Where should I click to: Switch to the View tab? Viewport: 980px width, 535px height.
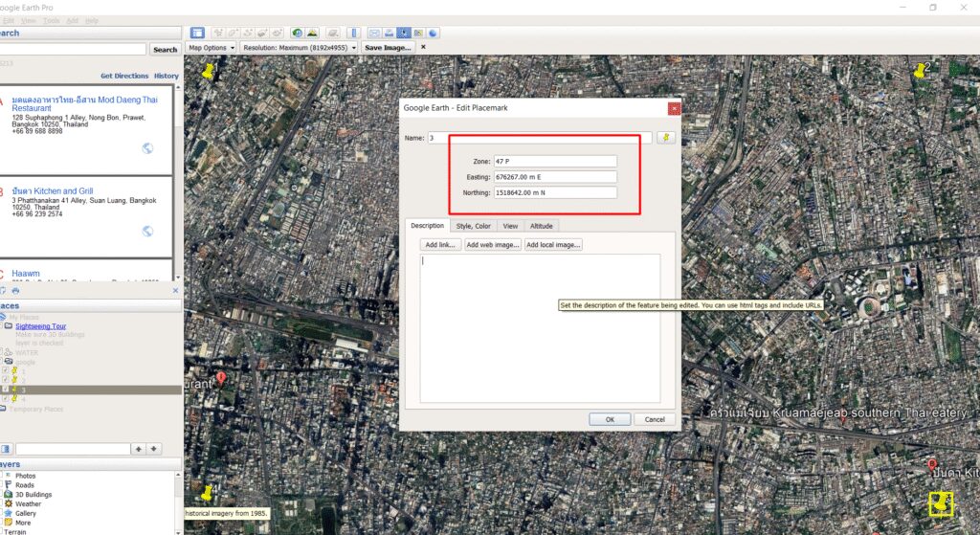(x=510, y=226)
